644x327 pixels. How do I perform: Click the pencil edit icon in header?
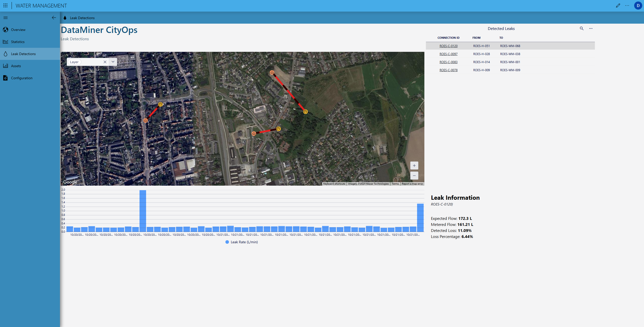pos(618,6)
